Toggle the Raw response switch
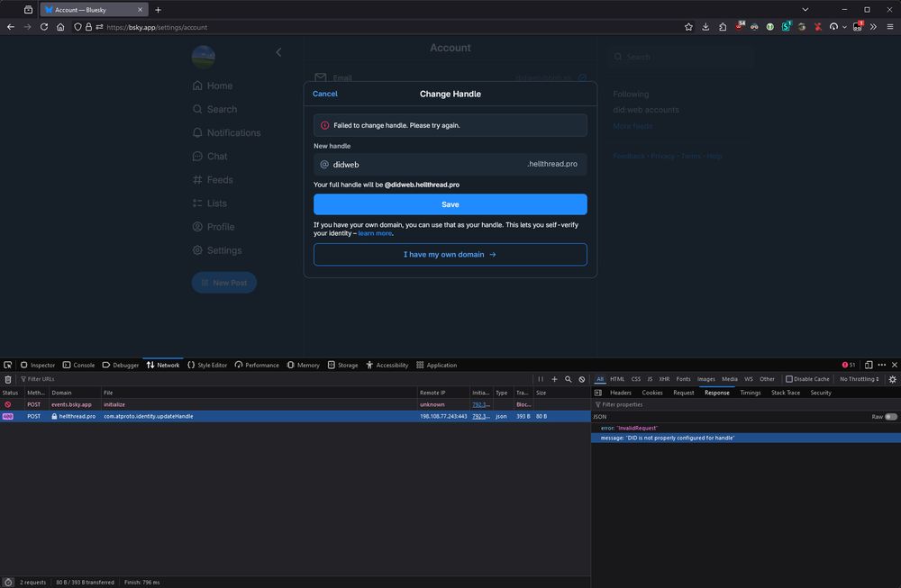 [890, 417]
